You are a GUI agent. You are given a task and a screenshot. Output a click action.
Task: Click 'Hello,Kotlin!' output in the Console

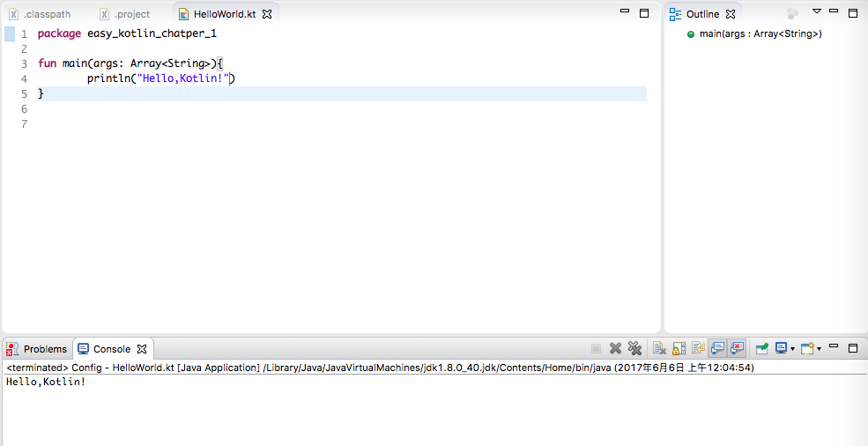pos(46,382)
